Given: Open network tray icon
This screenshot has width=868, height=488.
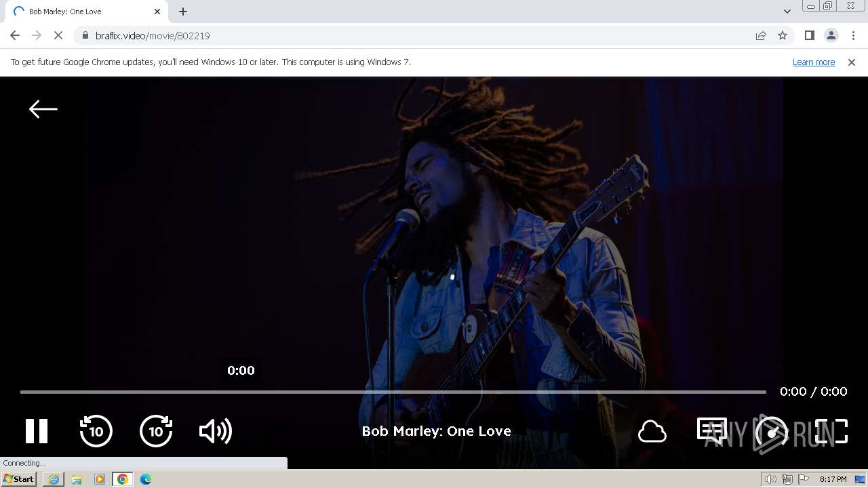Looking at the screenshot, I should tap(787, 479).
